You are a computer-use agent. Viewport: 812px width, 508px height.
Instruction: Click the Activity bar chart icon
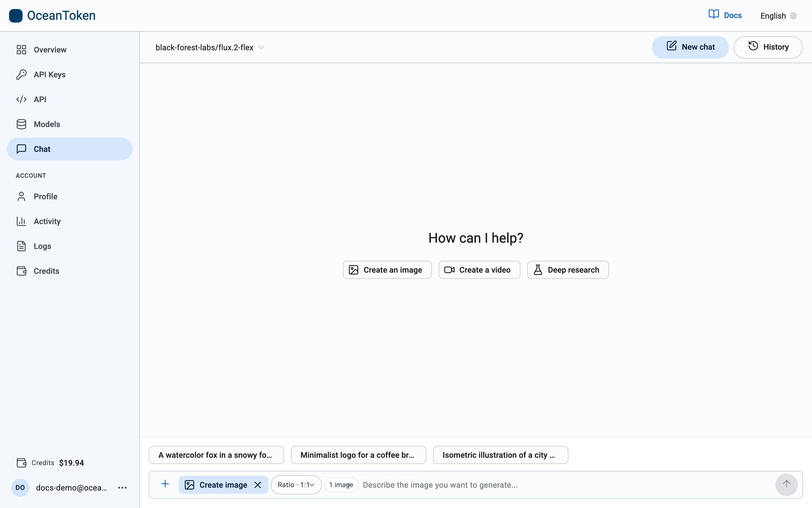coord(21,222)
